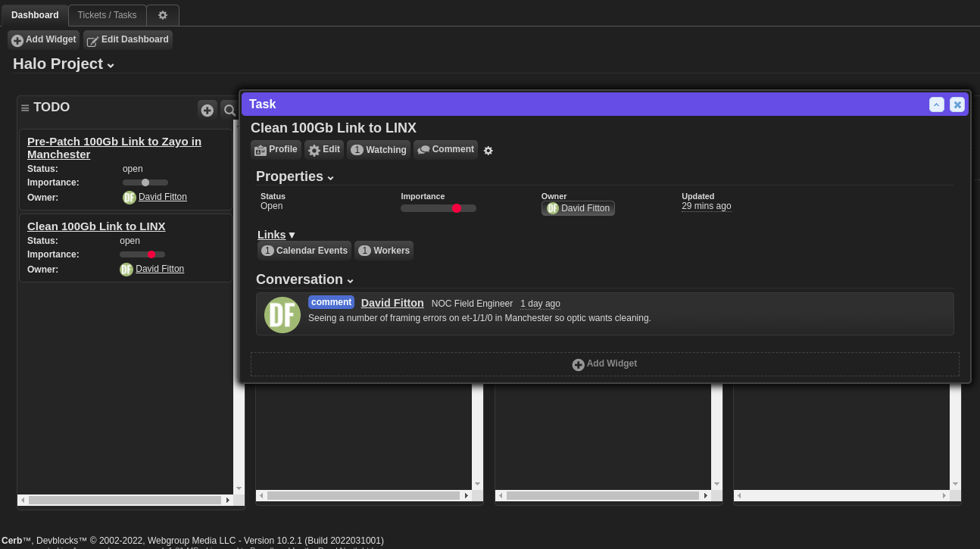Toggle Watching status on the task

[378, 149]
